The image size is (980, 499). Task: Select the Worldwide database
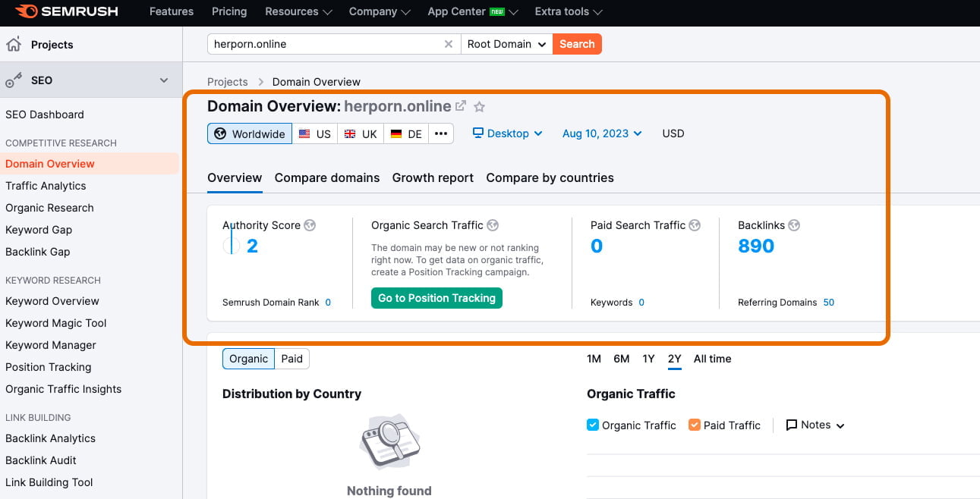pyautogui.click(x=250, y=133)
